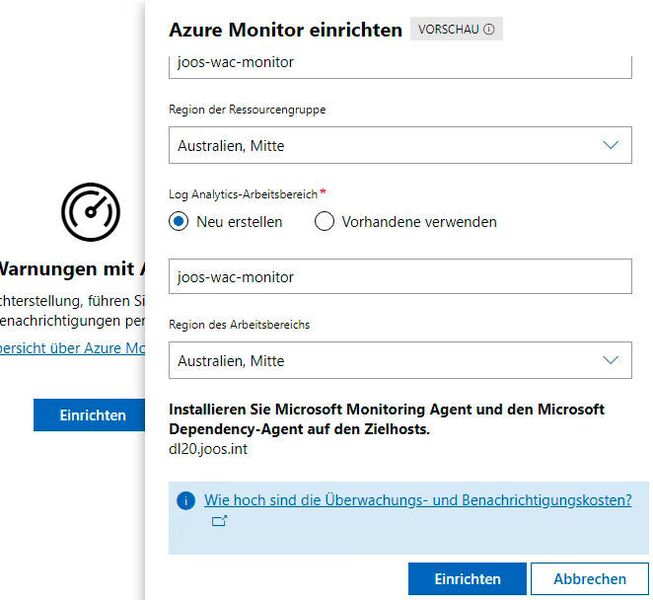Click the info icon beside VORSCHAU badge
The width and height of the screenshot is (653, 600).
pyautogui.click(x=489, y=29)
